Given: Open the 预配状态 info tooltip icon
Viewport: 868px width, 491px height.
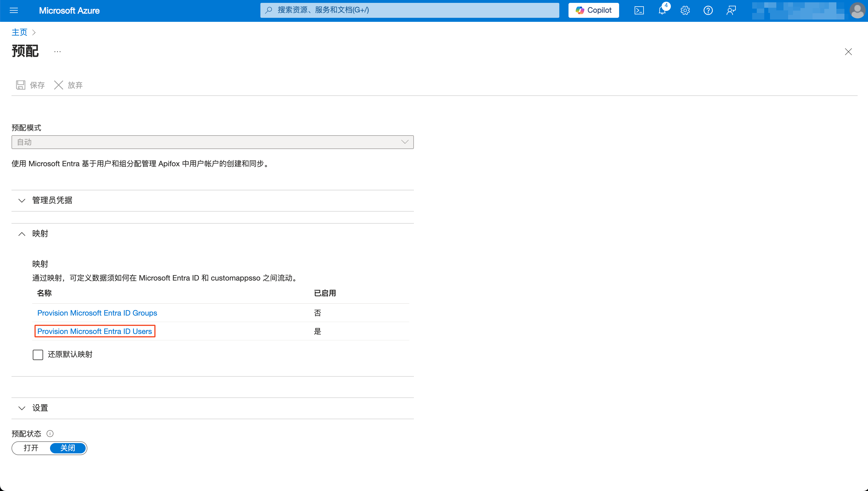Looking at the screenshot, I should pyautogui.click(x=50, y=433).
